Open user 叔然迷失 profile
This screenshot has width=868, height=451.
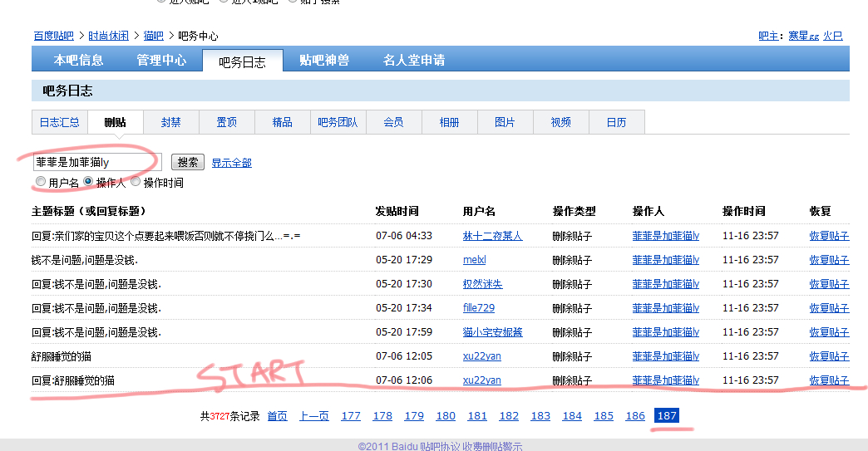pyautogui.click(x=483, y=284)
